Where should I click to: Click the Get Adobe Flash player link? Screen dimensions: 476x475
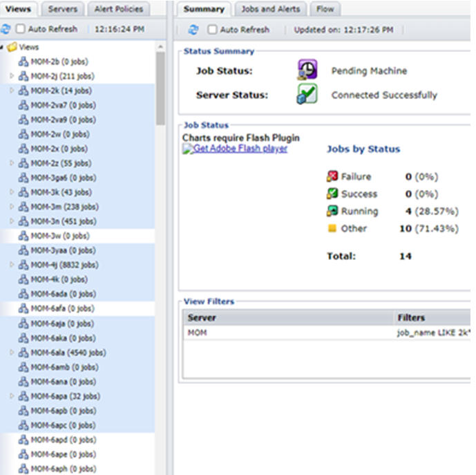tap(236, 149)
